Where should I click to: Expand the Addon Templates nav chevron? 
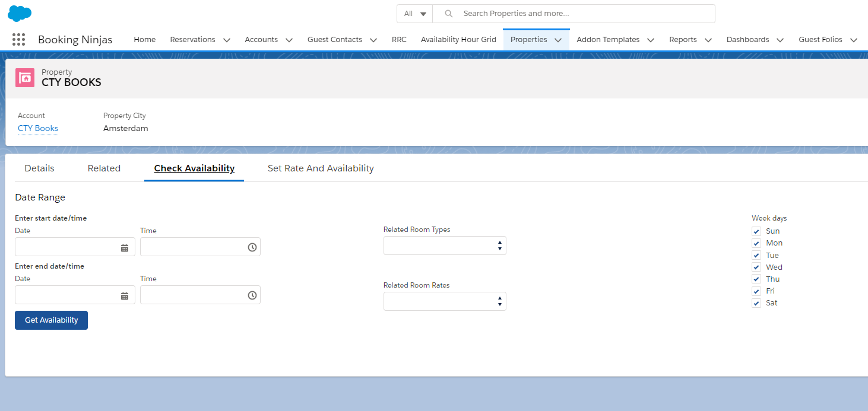tap(651, 40)
